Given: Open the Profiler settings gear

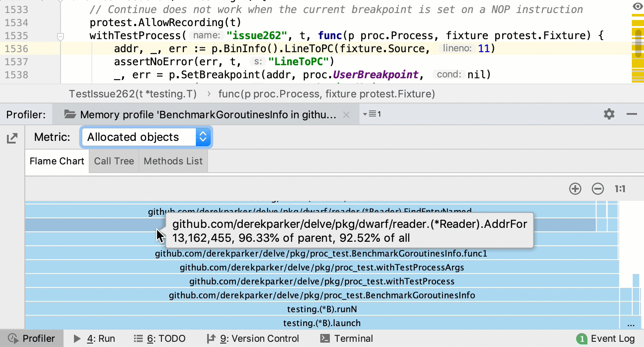Looking at the screenshot, I should tap(609, 114).
